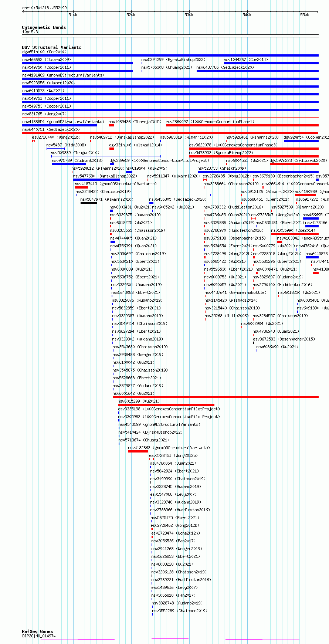Click nsv4187413 (gnomADStructuralVariants) label
The height and width of the screenshot is (644, 329).
pos(116,184)
